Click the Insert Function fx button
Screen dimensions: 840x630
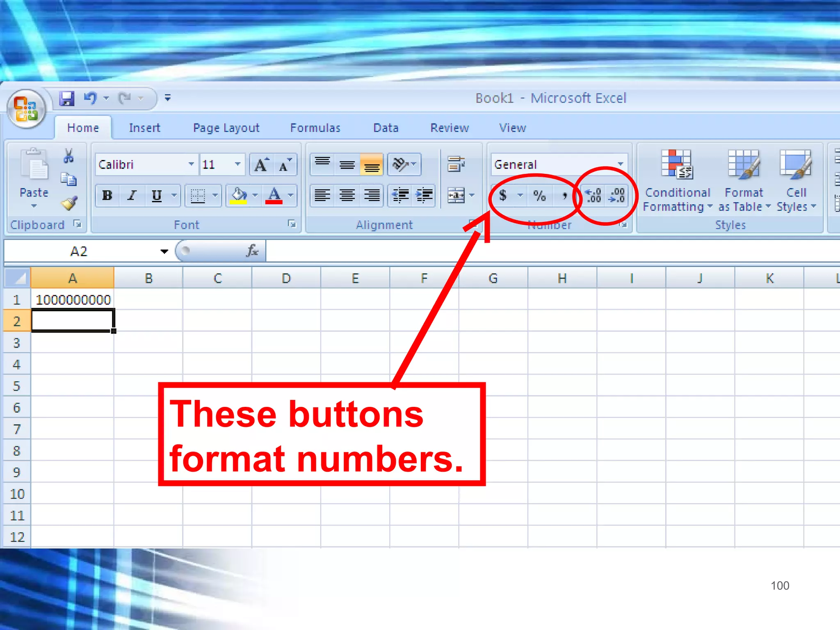tap(252, 251)
